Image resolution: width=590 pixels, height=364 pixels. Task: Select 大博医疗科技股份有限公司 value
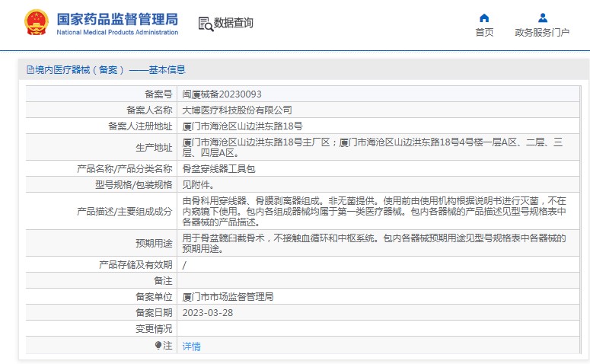pos(237,110)
